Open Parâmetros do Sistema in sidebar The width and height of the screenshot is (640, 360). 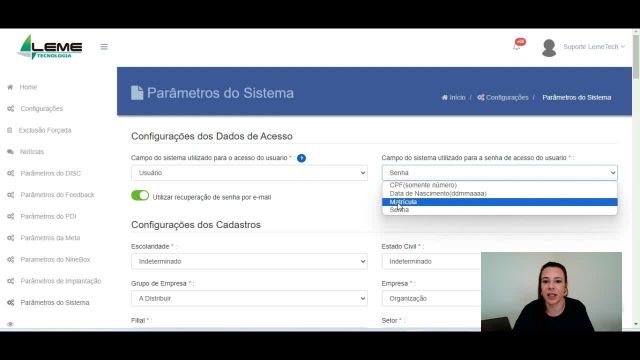[55, 302]
